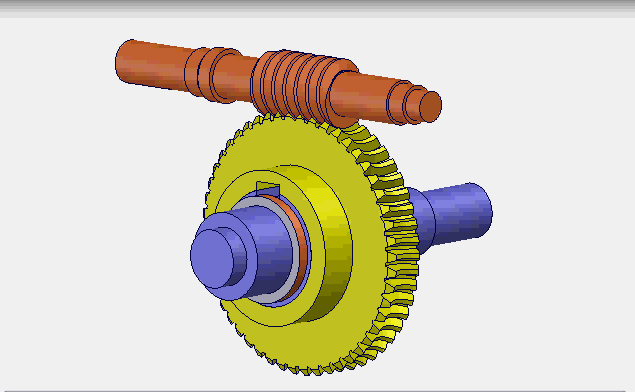Image resolution: width=635 pixels, height=392 pixels.
Task: Click the small right end face of worm
Action: point(431,107)
